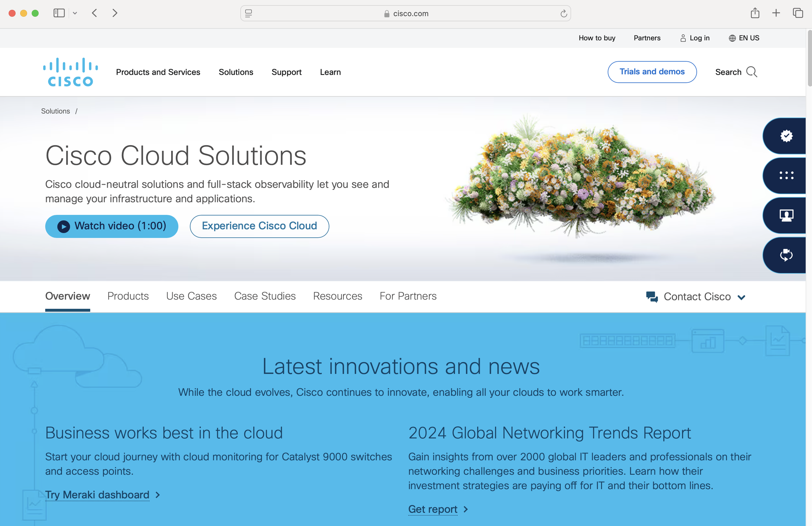Open the sidebar options chevron dropdown
This screenshot has height=526, width=812.
75,13
